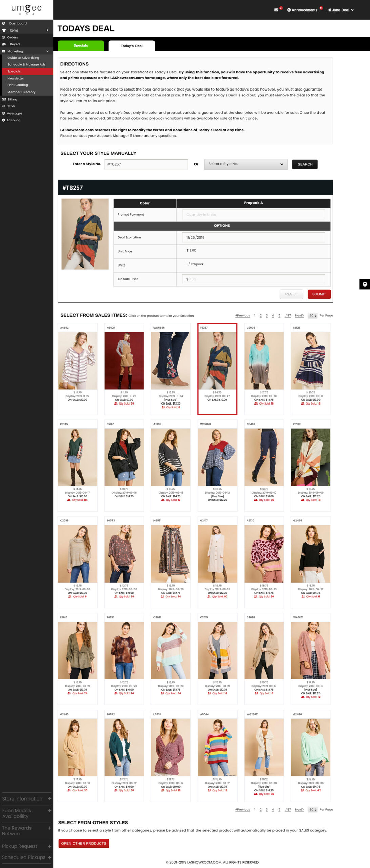Switch to the Specials tab
The width and height of the screenshot is (370, 868).
pyautogui.click(x=81, y=45)
